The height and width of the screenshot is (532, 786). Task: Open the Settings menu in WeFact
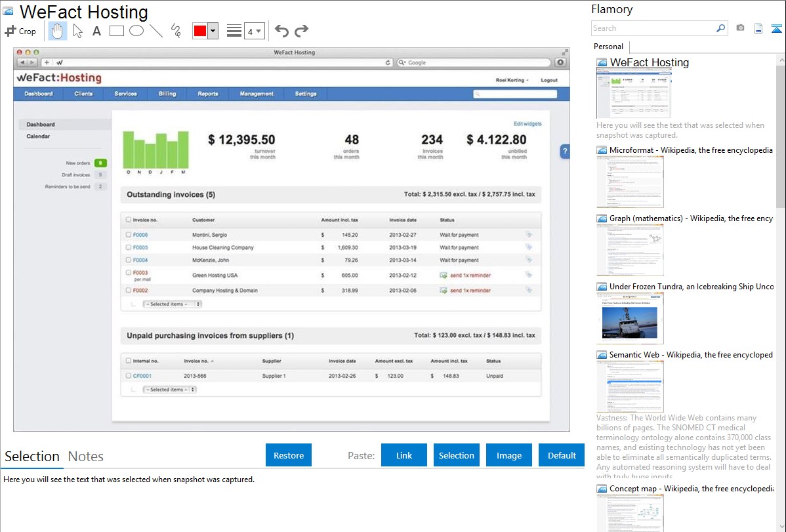[306, 94]
